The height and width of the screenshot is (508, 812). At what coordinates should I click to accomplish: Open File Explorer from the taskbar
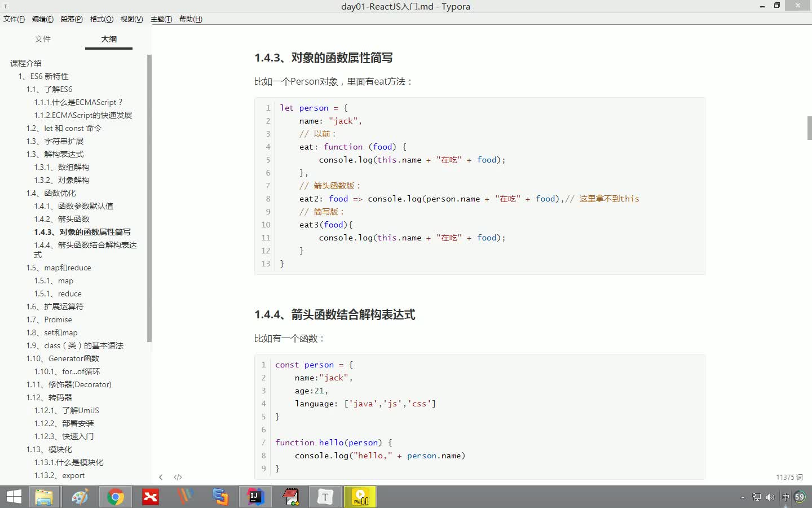44,497
